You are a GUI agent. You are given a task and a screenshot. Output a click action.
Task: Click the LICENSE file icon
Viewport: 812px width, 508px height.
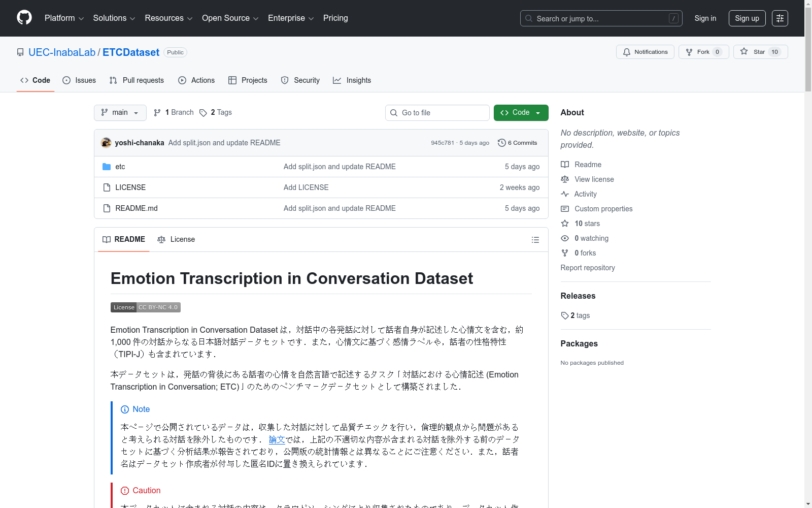tap(107, 187)
